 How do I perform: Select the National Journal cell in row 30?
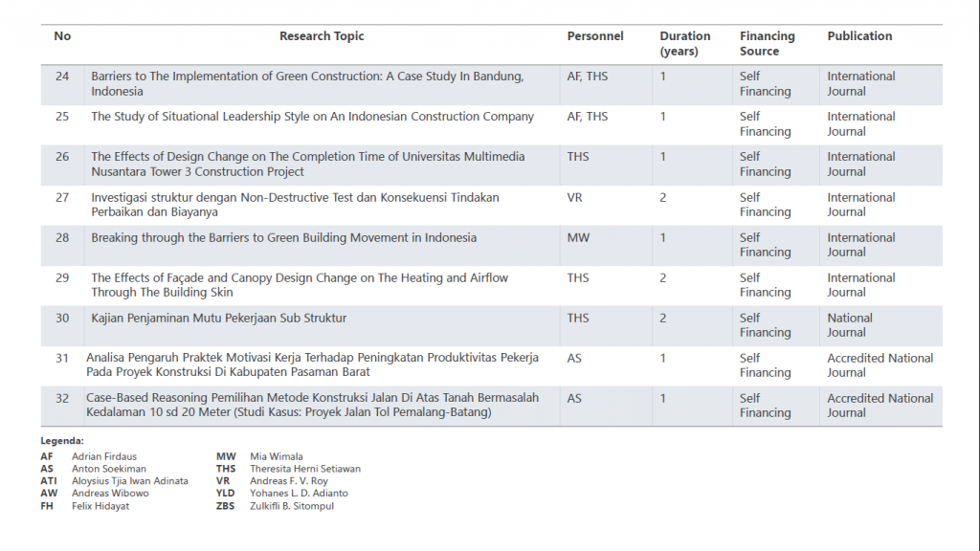850,325
